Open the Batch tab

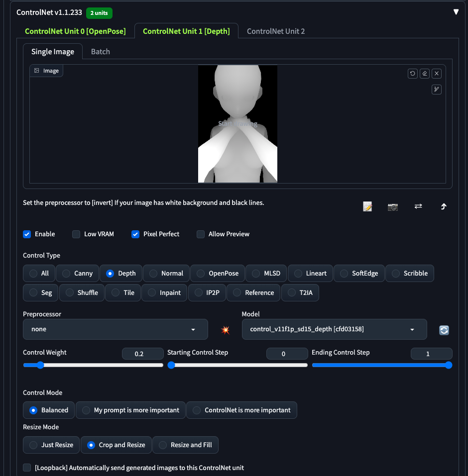(x=101, y=52)
